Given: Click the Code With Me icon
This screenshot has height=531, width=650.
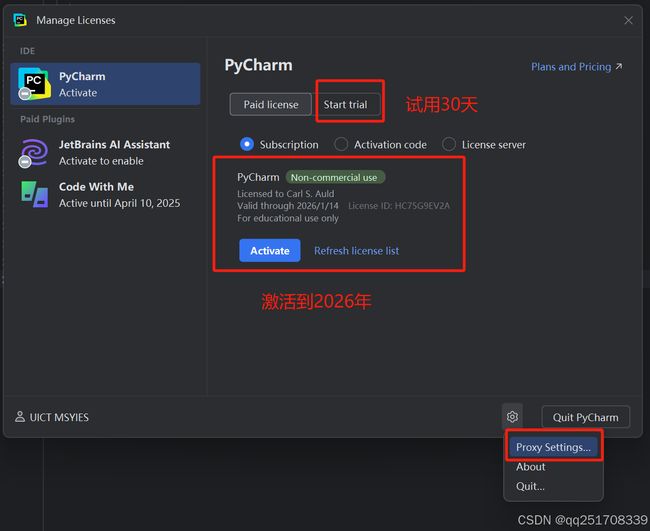Looking at the screenshot, I should (x=34, y=194).
